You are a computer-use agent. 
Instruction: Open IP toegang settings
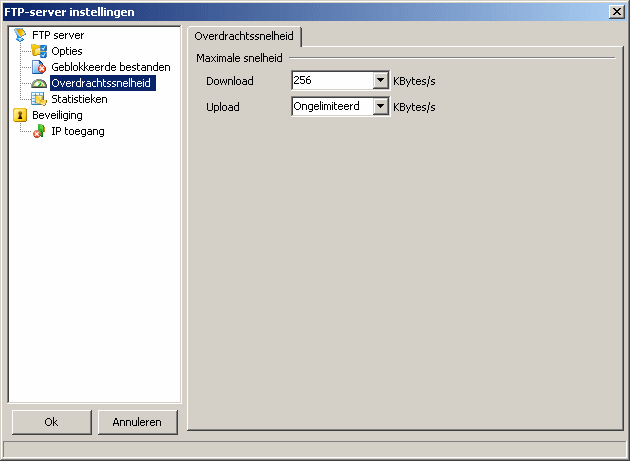pyautogui.click(x=78, y=131)
